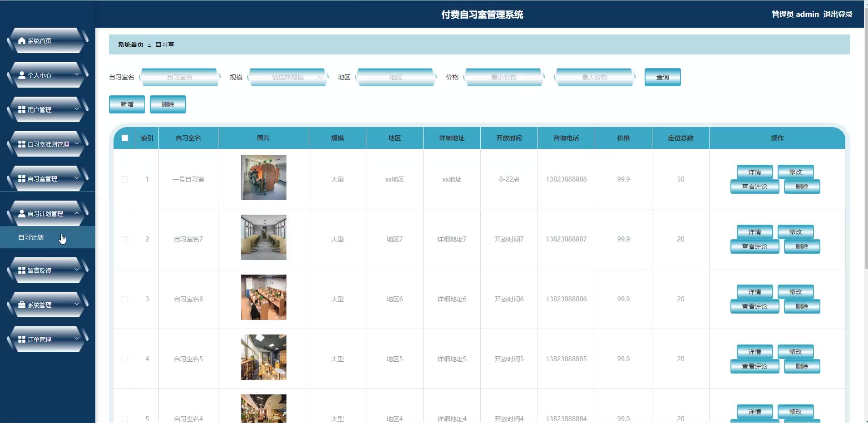Check the checkbox for row 自习室名4
This screenshot has width=868, height=423.
pos(125,419)
